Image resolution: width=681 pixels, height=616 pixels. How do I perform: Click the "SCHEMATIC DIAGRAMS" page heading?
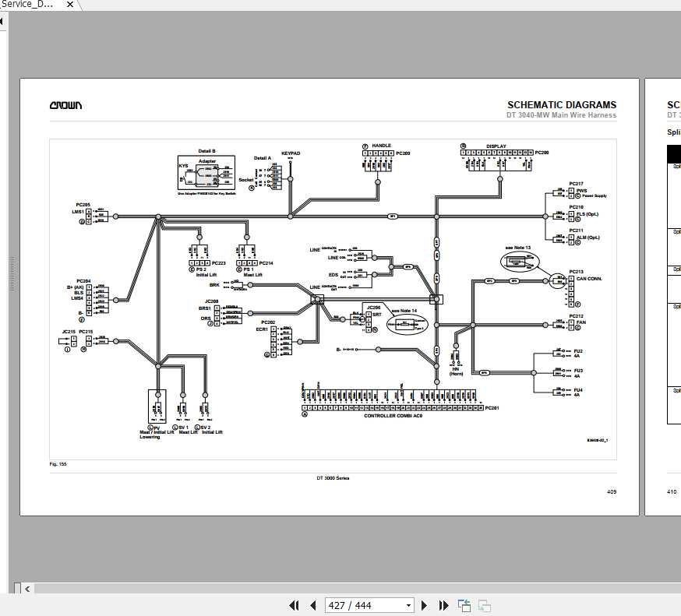pos(562,104)
